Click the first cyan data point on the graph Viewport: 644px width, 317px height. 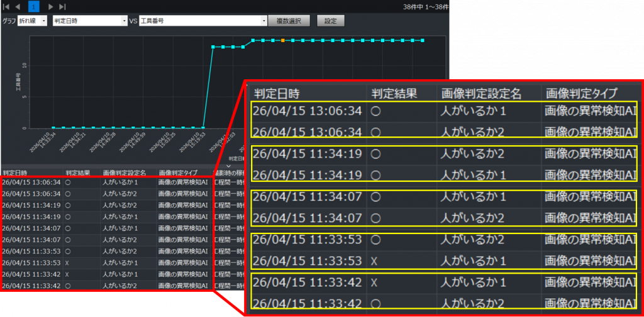click(53, 128)
